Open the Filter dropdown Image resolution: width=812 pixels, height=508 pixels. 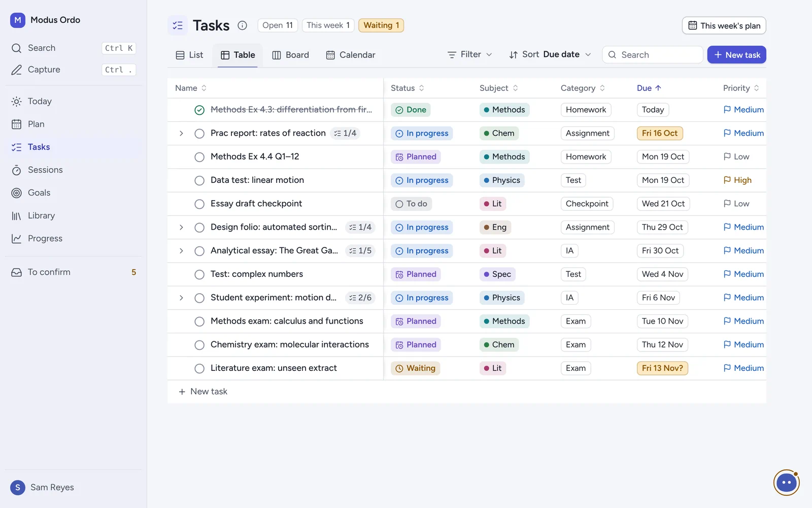click(470, 54)
